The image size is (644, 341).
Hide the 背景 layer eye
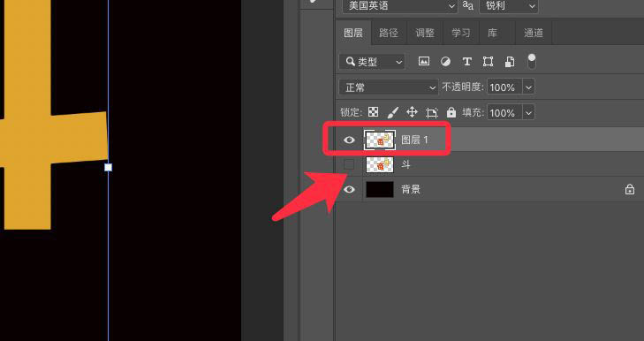tap(349, 189)
